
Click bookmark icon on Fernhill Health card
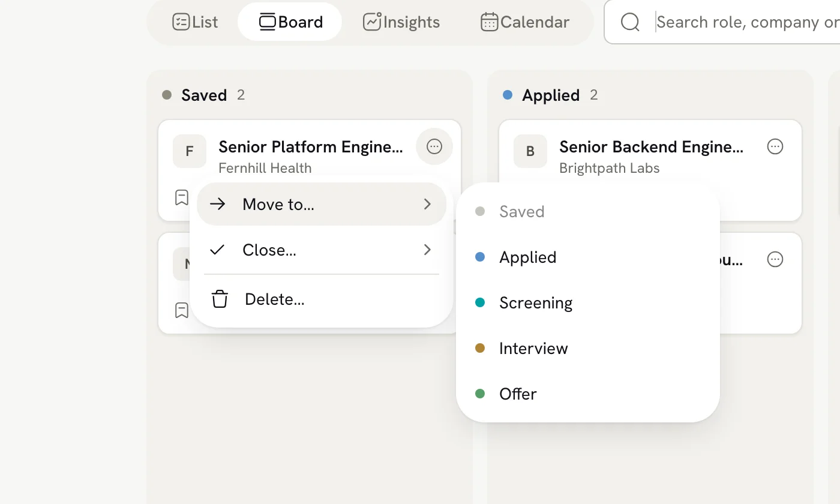(x=182, y=197)
